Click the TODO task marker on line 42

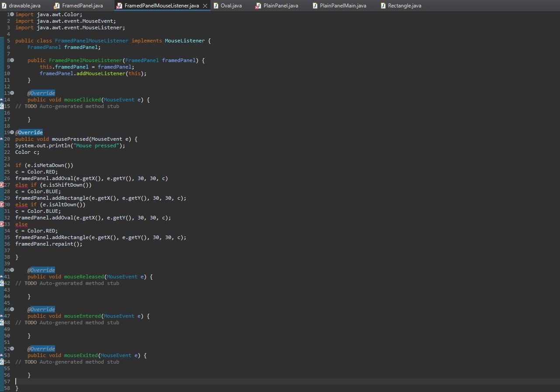click(x=2, y=283)
